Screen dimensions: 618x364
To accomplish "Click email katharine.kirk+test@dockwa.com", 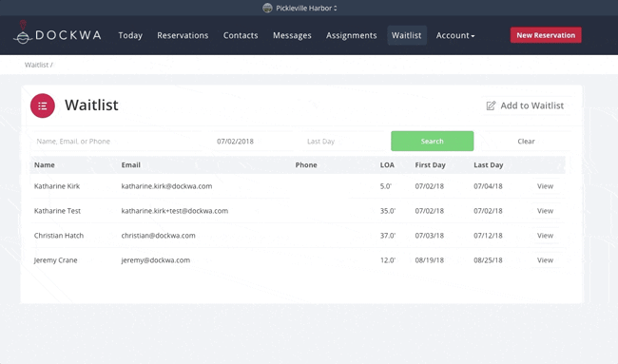I will point(175,211).
